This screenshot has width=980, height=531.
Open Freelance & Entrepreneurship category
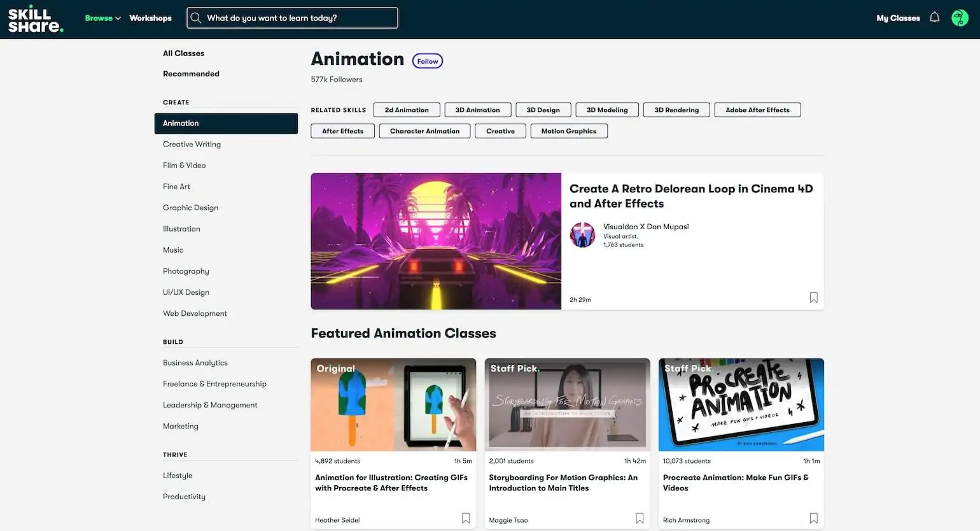tap(214, 384)
